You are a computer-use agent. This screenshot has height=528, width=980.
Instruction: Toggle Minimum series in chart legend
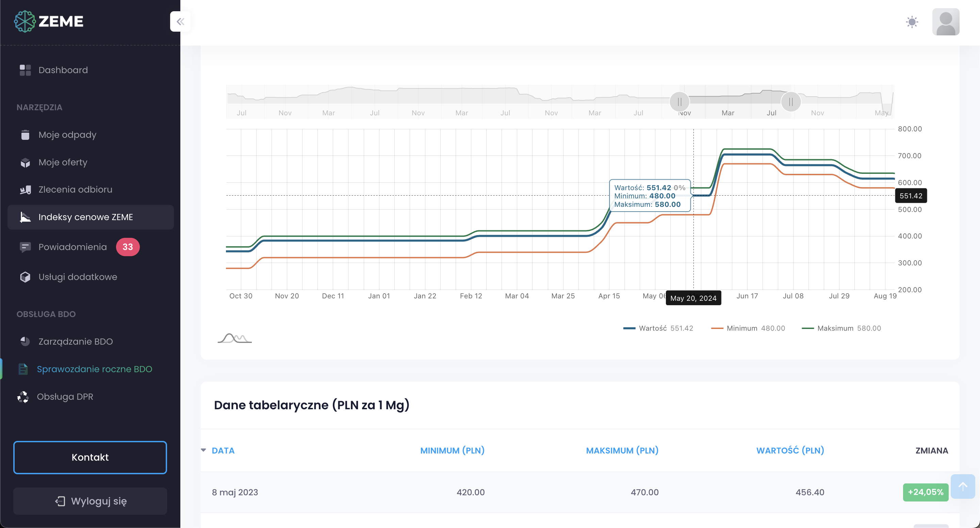[741, 328]
